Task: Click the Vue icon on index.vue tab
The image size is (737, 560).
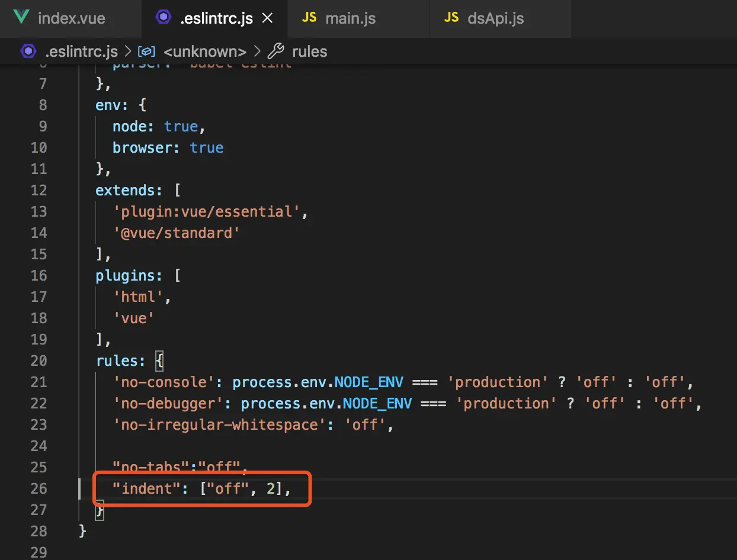Action: pyautogui.click(x=21, y=18)
